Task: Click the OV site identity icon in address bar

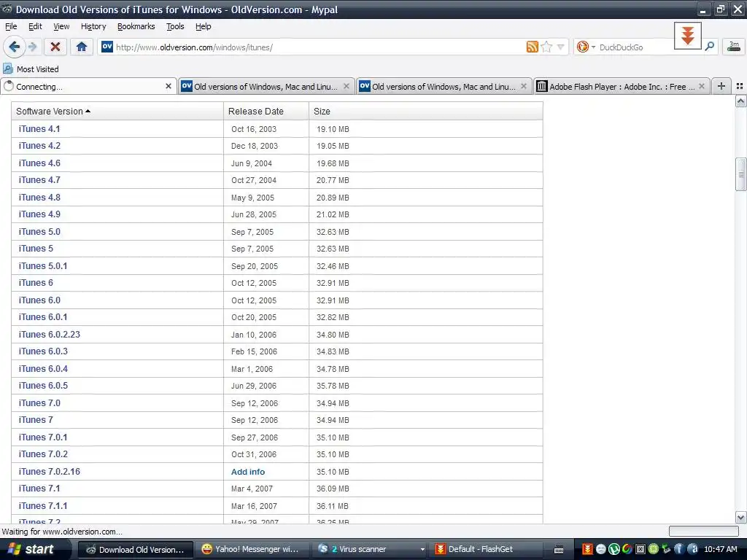Action: point(107,47)
